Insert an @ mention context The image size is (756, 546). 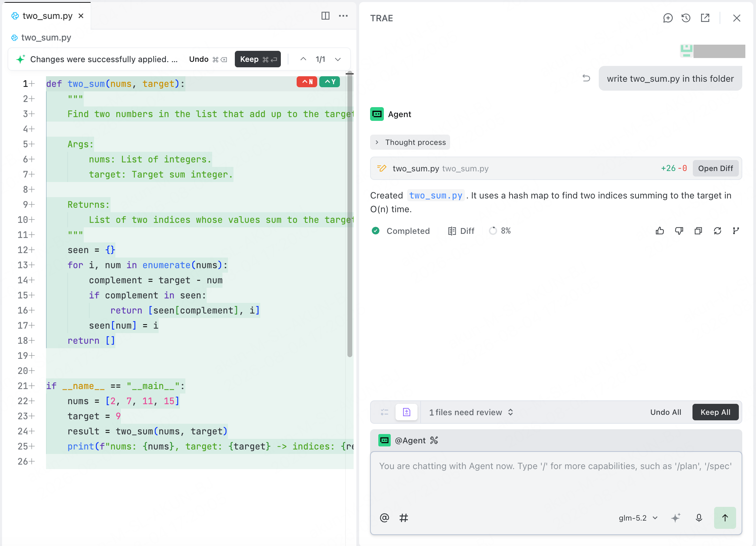(385, 518)
